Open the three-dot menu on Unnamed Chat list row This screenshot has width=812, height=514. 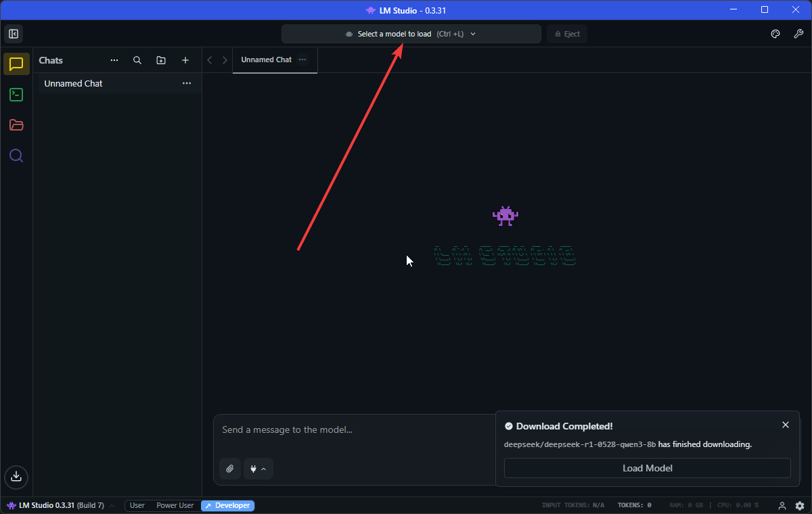[187, 84]
